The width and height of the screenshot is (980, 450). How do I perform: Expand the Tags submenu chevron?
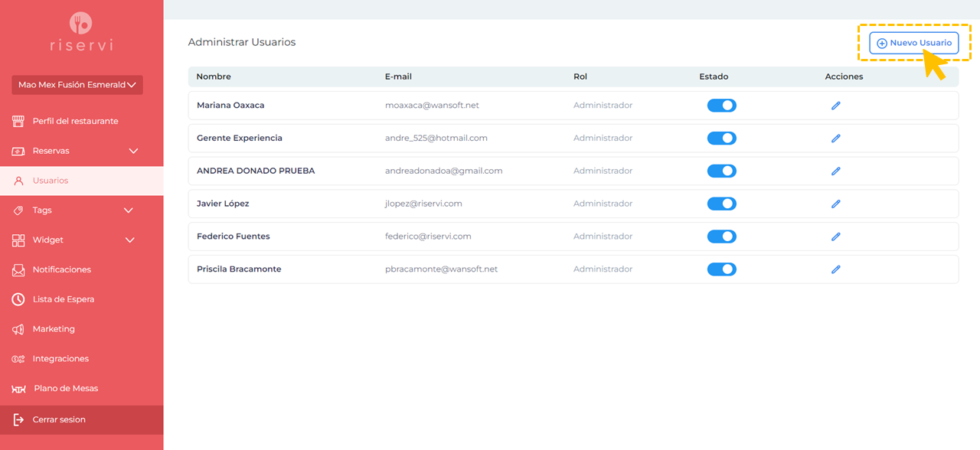(129, 210)
